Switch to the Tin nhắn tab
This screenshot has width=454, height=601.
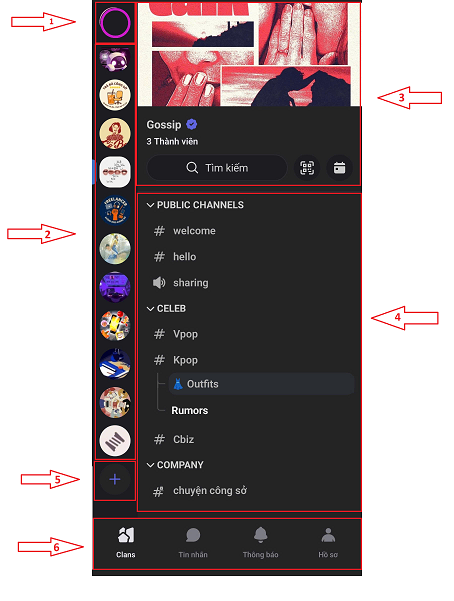tap(193, 544)
